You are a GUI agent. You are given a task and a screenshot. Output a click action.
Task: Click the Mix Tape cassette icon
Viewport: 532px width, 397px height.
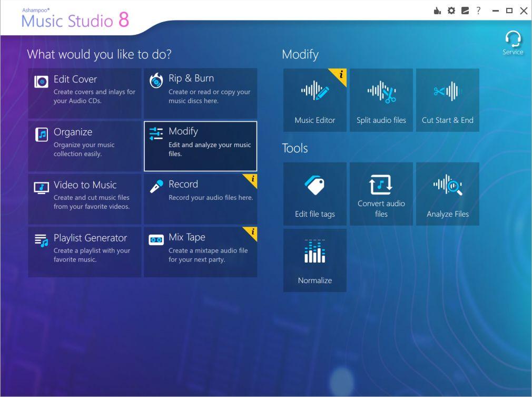[156, 240]
